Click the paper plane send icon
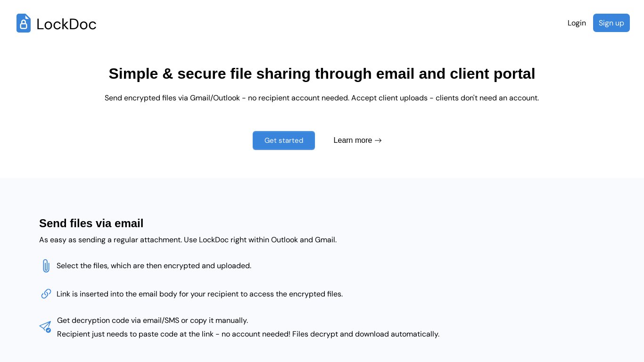The height and width of the screenshot is (362, 644). point(45,326)
